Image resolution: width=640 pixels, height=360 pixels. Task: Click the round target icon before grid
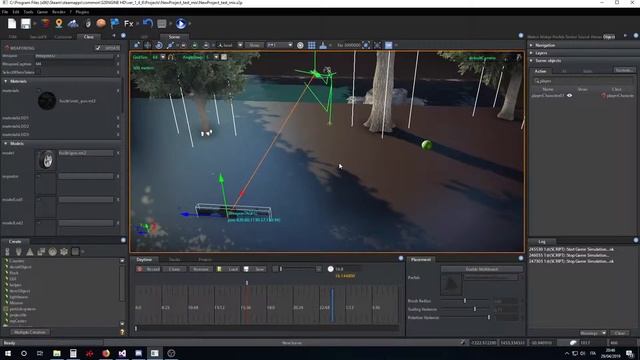[300, 45]
